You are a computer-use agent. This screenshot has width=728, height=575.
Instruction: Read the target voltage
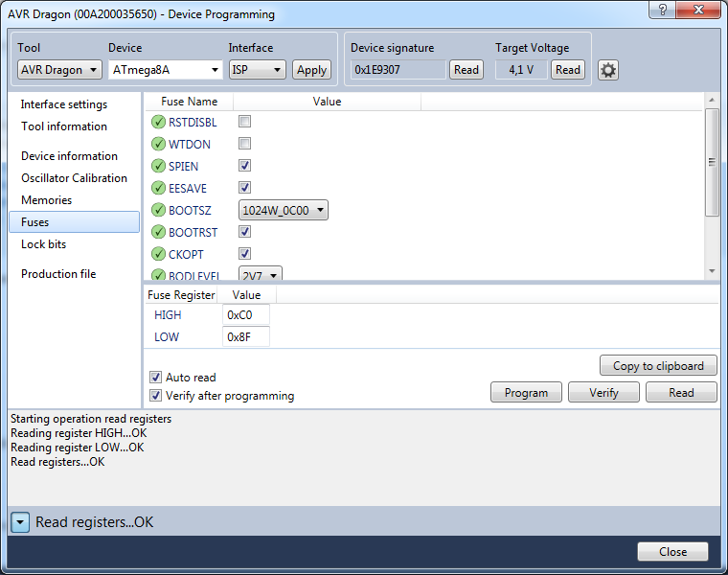click(568, 70)
